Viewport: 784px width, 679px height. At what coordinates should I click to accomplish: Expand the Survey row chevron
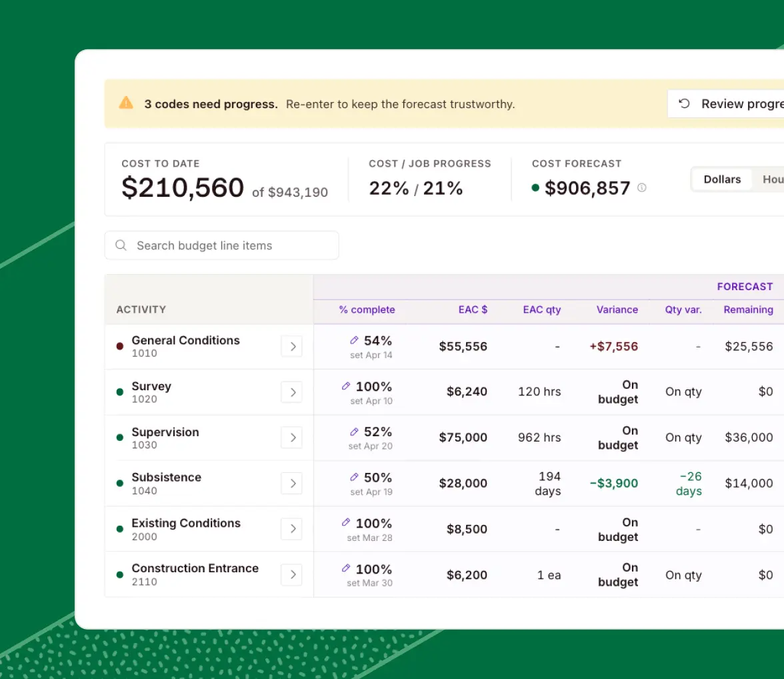coord(292,392)
